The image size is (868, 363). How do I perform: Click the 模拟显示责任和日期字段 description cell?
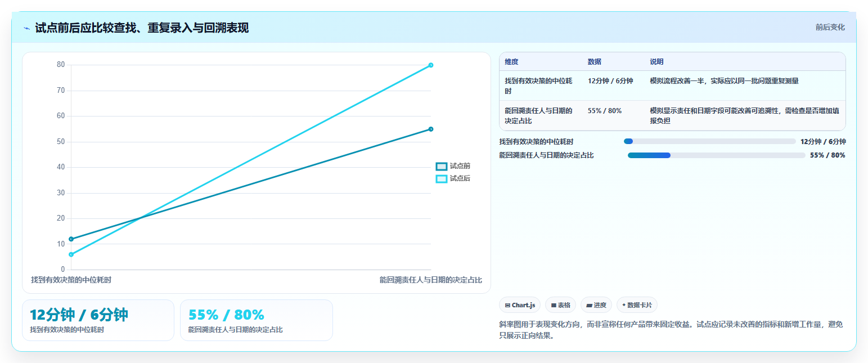745,115
